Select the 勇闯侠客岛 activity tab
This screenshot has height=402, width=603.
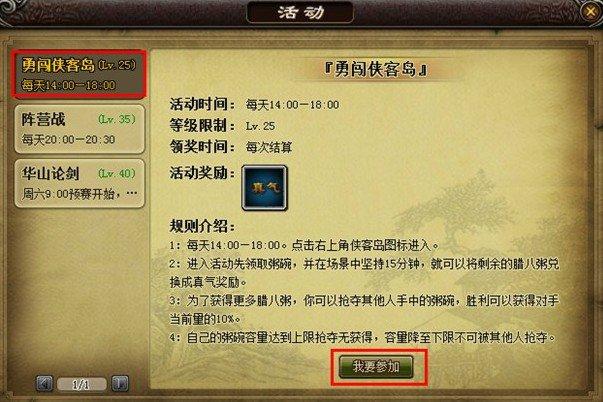pos(79,73)
